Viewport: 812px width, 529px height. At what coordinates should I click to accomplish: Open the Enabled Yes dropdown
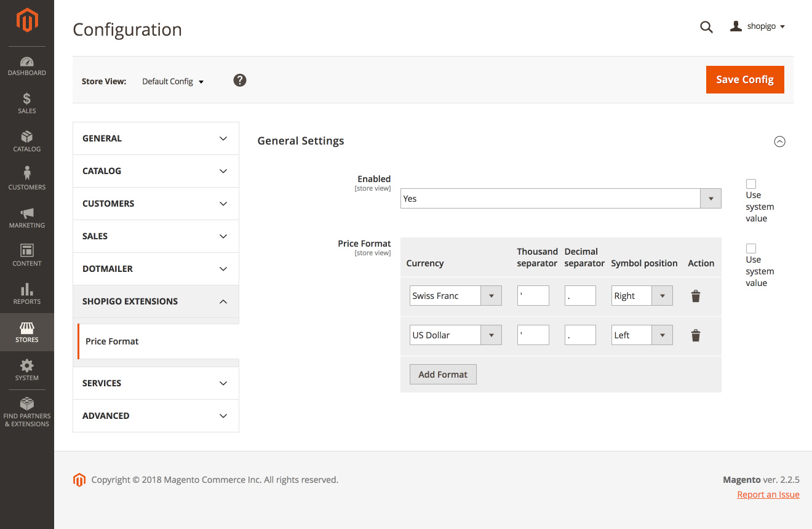[560, 199]
